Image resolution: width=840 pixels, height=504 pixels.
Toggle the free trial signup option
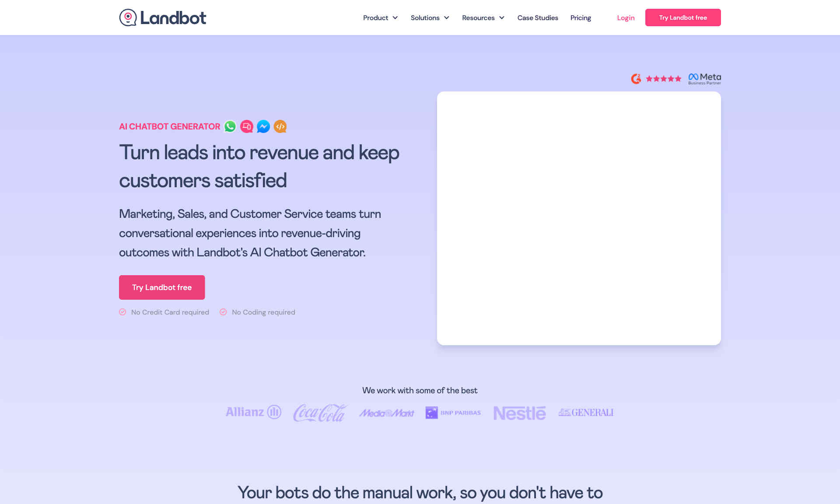pyautogui.click(x=162, y=287)
